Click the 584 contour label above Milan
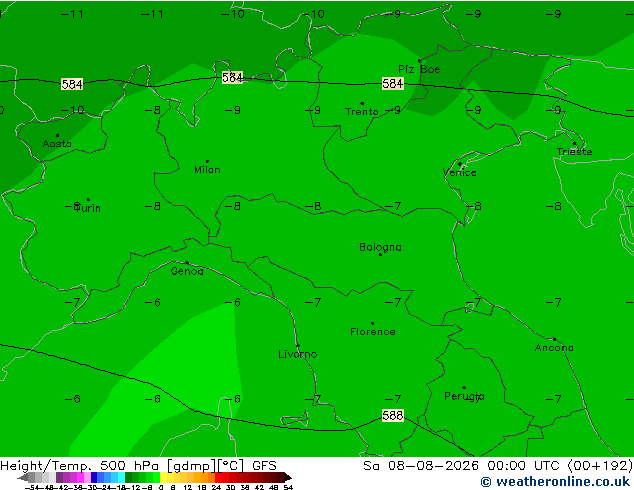 (232, 77)
